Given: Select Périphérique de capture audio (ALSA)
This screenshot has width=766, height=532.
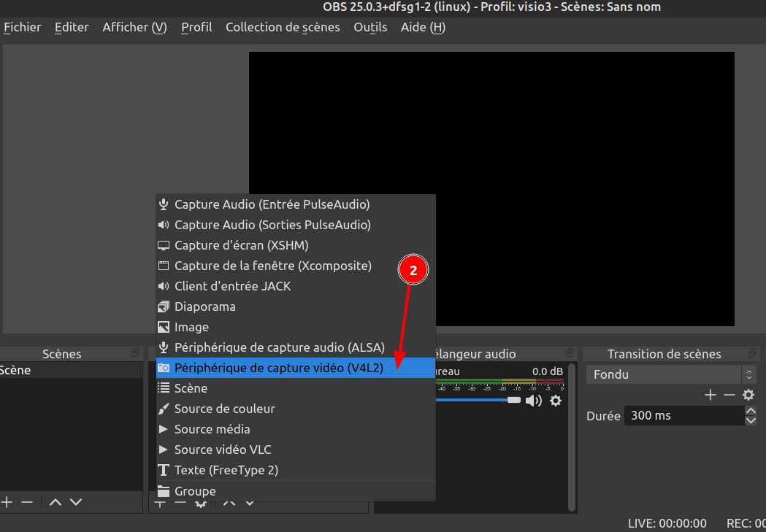Looking at the screenshot, I should tap(296, 348).
